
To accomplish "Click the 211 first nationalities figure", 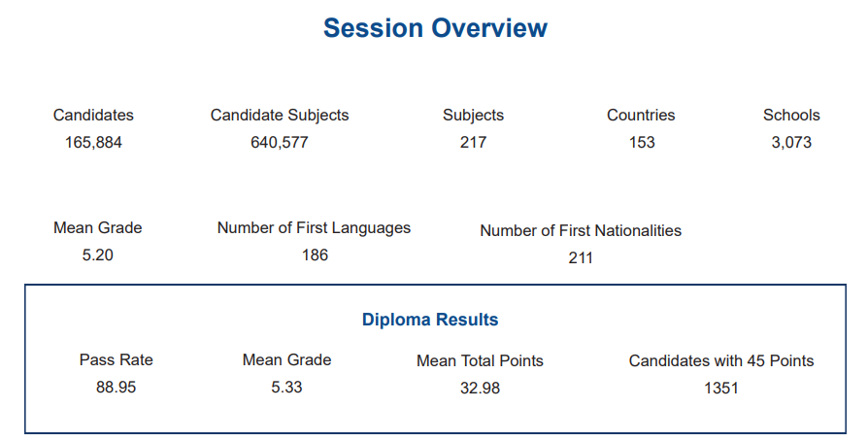I will pyautogui.click(x=581, y=257).
